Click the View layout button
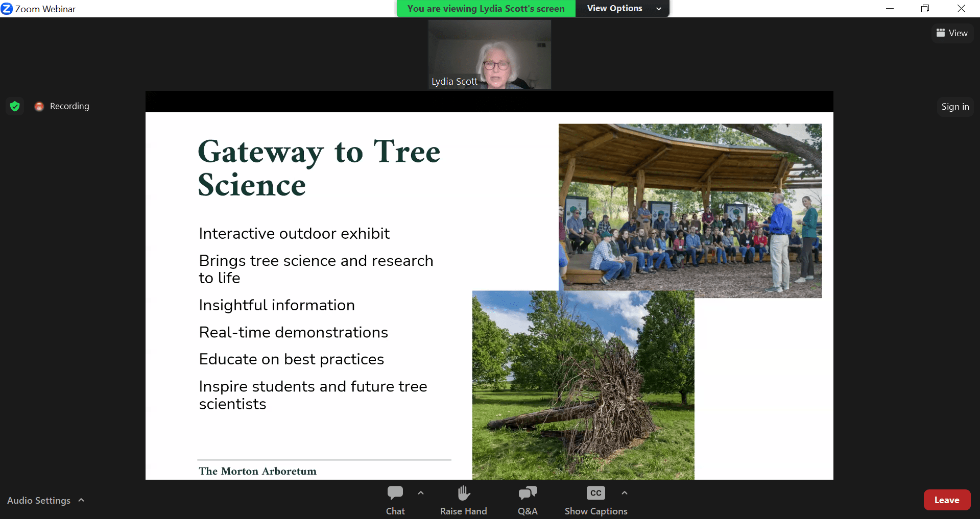The image size is (980, 519). 952,33
